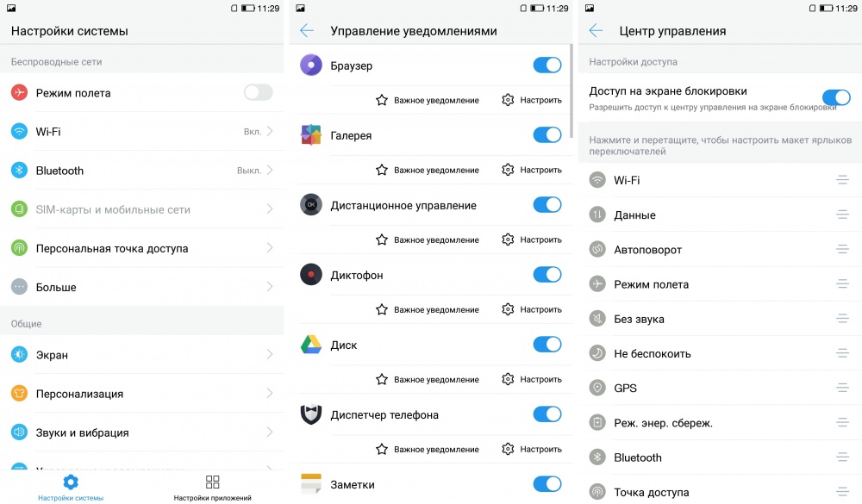The height and width of the screenshot is (504, 862).
Task: Tap the Режим полета airplane icon in system settings
Action: [x=19, y=93]
